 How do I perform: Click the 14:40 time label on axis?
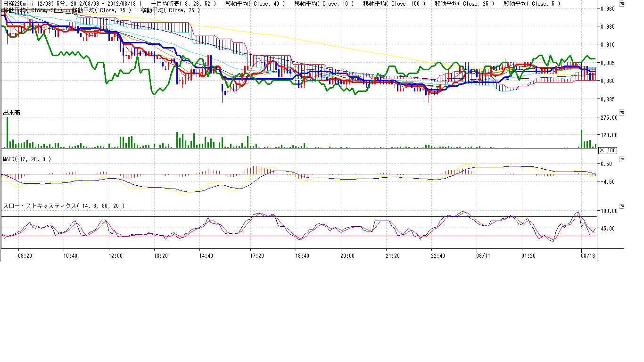point(206,256)
